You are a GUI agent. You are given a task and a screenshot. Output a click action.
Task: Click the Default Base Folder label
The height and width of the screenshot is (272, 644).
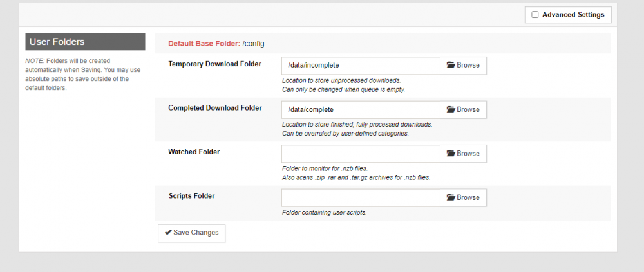[x=204, y=44]
